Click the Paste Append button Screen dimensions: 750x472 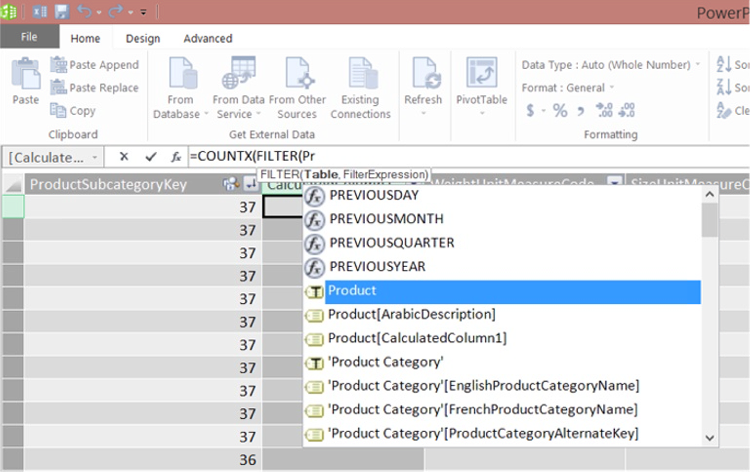pyautogui.click(x=94, y=65)
